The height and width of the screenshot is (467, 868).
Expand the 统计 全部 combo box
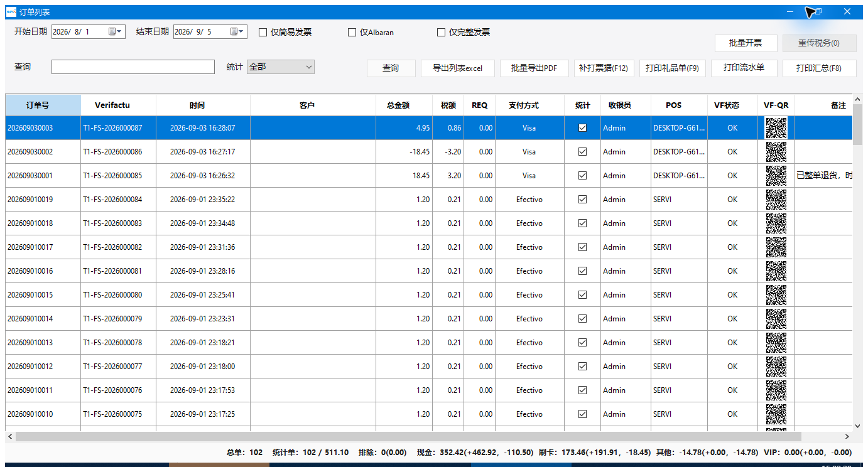pyautogui.click(x=281, y=67)
